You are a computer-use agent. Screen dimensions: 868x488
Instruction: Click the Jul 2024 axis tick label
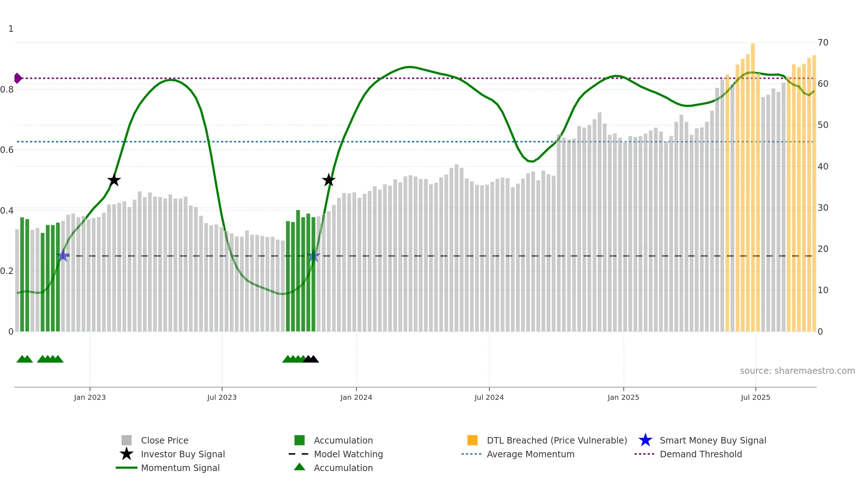[x=489, y=397]
